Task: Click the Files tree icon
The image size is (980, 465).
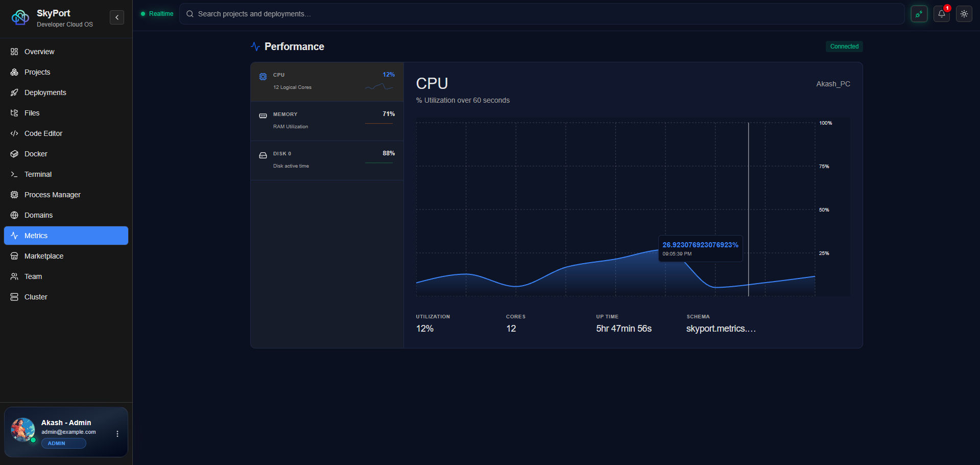Action: tap(14, 113)
